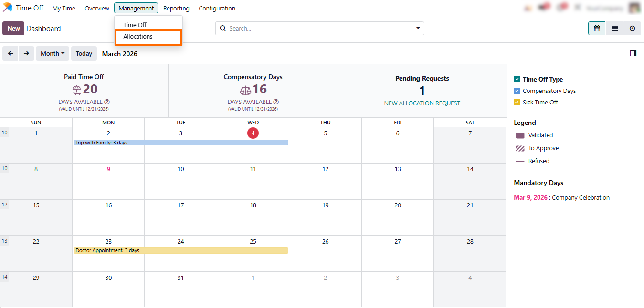Open the Configuration menu
644x308 pixels.
tap(217, 8)
